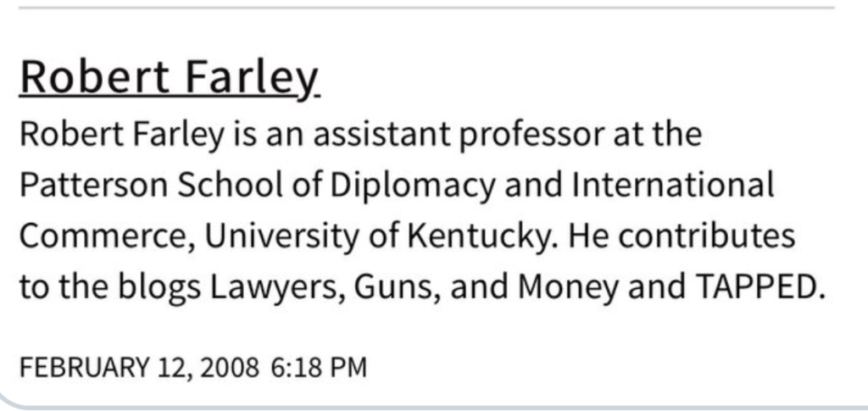868x411 pixels.
Task: Click the horizontal divider line above the author name
Action: click(x=426, y=8)
